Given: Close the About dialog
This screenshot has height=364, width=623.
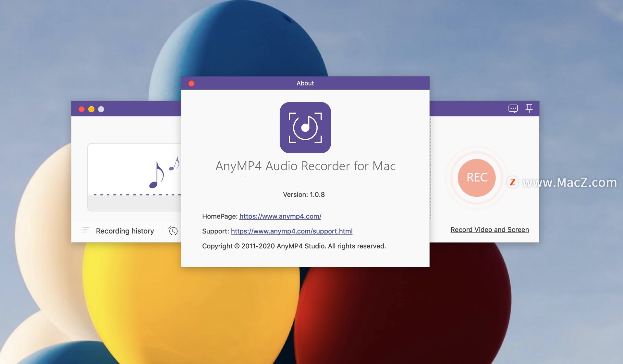Looking at the screenshot, I should 191,84.
